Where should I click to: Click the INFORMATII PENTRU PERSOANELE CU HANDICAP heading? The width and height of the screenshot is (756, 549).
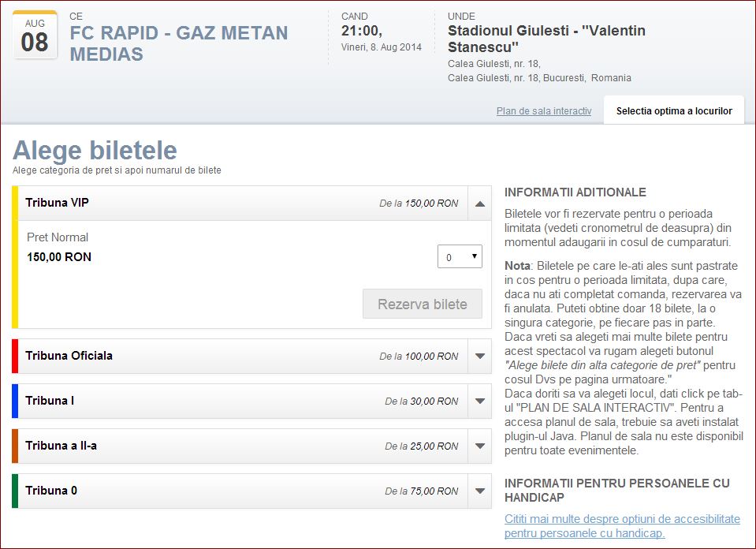pos(616,490)
